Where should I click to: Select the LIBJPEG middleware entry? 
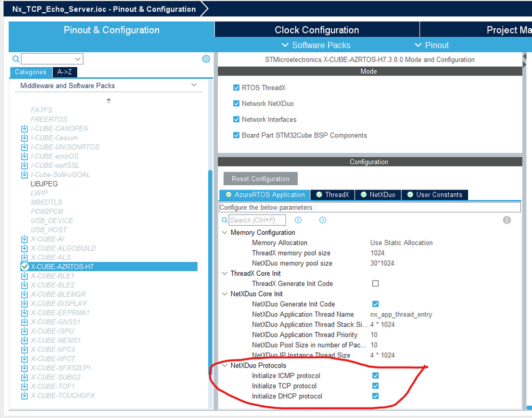coord(44,184)
